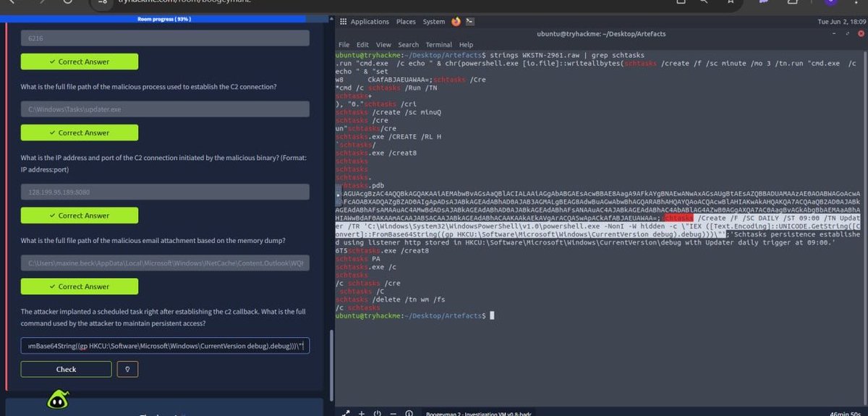Viewport: 868px width, 416px height.
Task: Click the 'schtasks PA' output line
Action: (358, 258)
